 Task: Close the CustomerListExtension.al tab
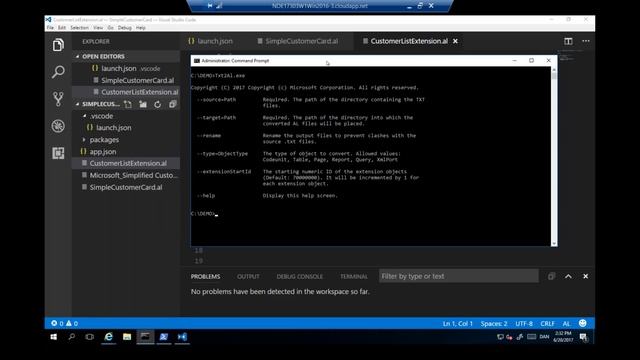[456, 41]
